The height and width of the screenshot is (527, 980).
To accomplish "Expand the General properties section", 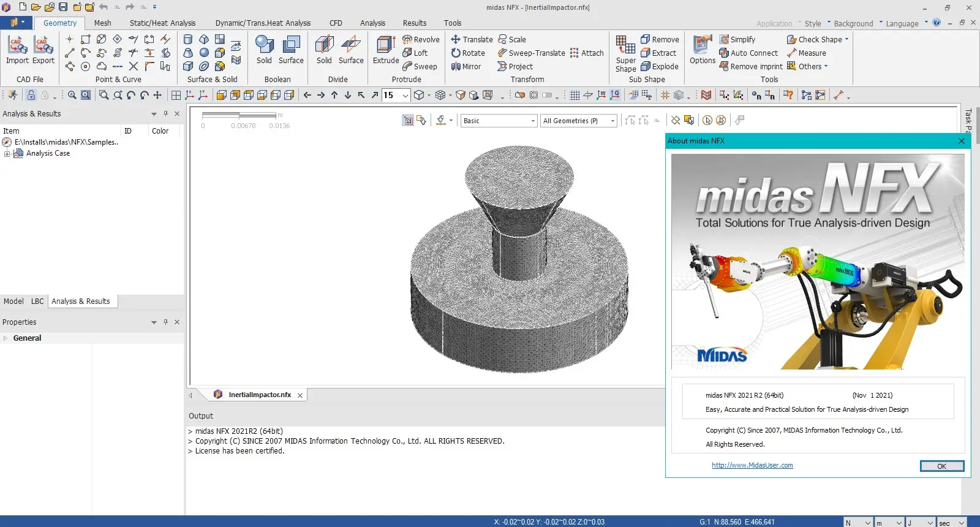I will [x=6, y=338].
